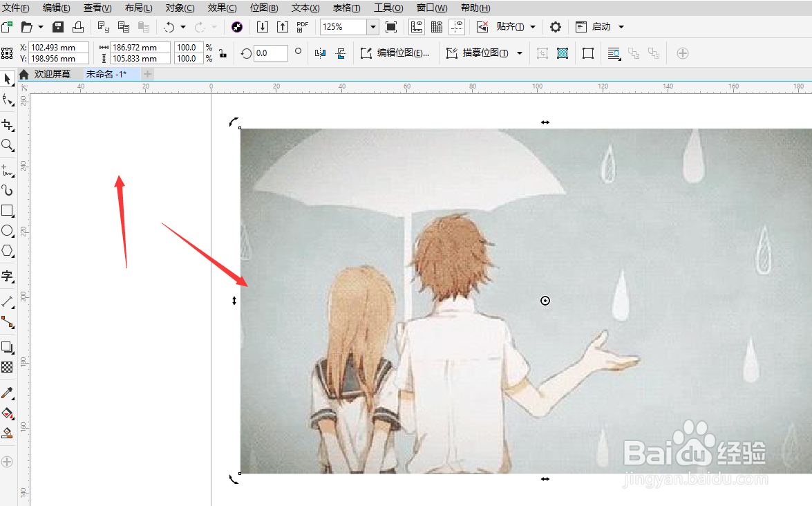Screen dimensions: 812x506
Task: Click the Wrap text icon
Action: (x=614, y=53)
